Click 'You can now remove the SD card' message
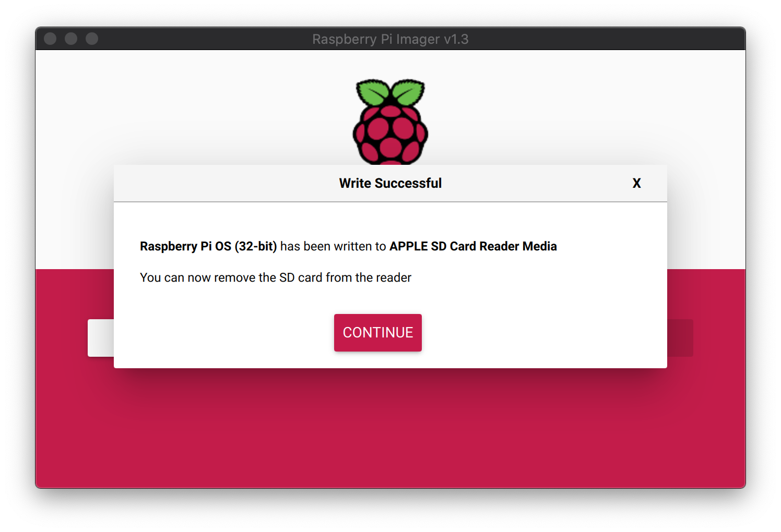The height and width of the screenshot is (532, 781). 276,277
